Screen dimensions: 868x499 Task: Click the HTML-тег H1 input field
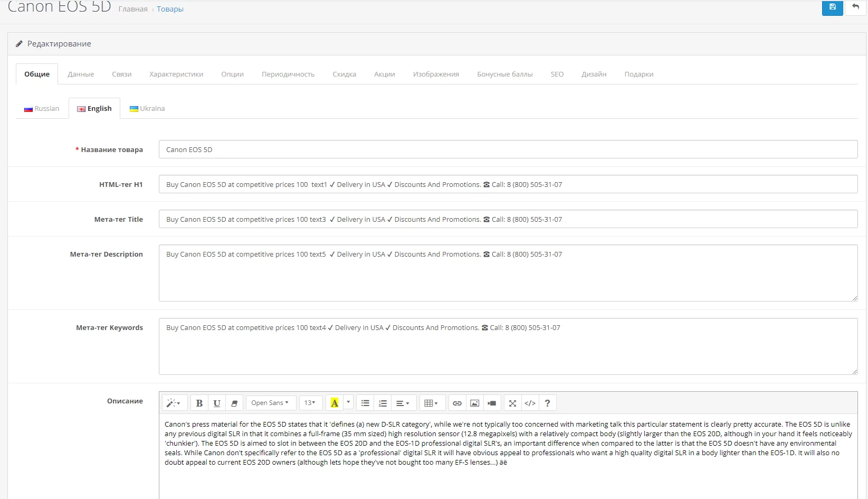(508, 184)
